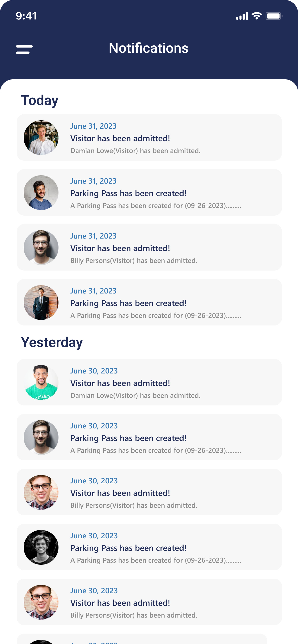Open the hamburger menu icon

coord(24,49)
